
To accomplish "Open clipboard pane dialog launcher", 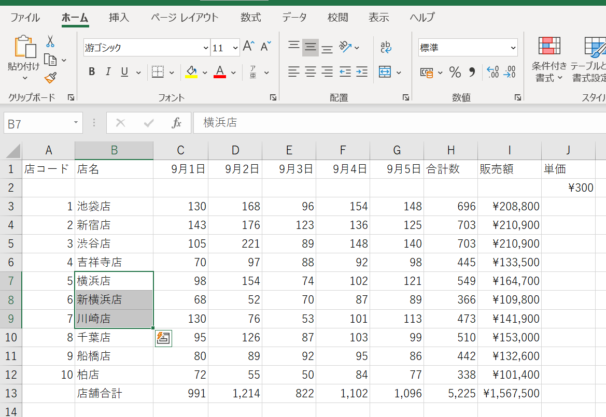I will [71, 97].
